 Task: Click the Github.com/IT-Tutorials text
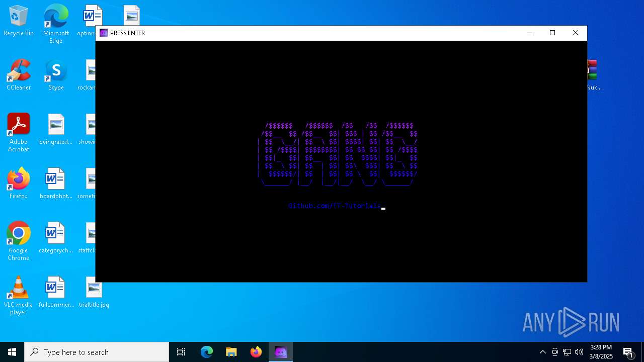(335, 206)
